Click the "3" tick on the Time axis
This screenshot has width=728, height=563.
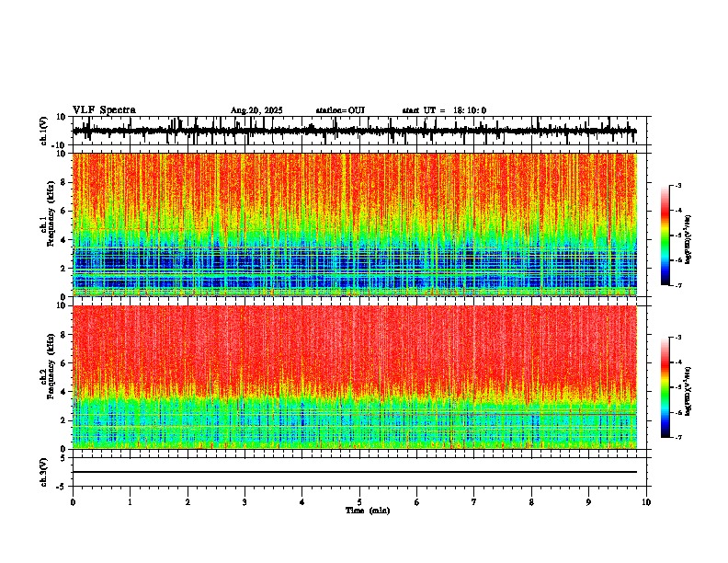pos(245,502)
